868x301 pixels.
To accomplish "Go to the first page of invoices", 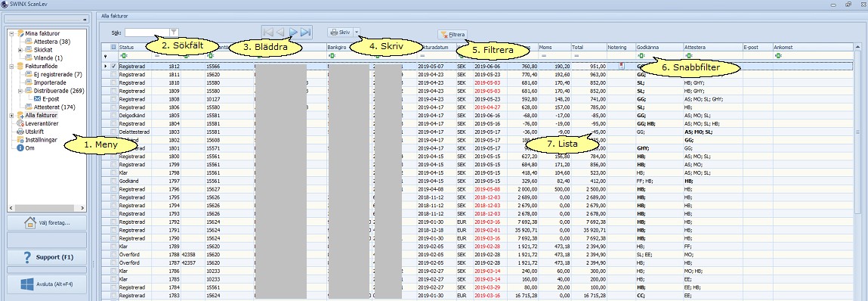I will tap(268, 33).
